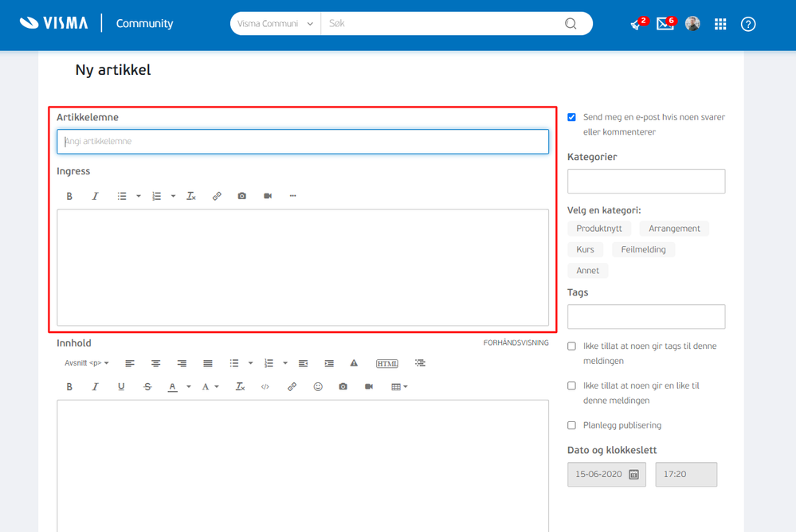Insert link in Innhold toolbar
This screenshot has height=532, width=796.
coord(292,387)
